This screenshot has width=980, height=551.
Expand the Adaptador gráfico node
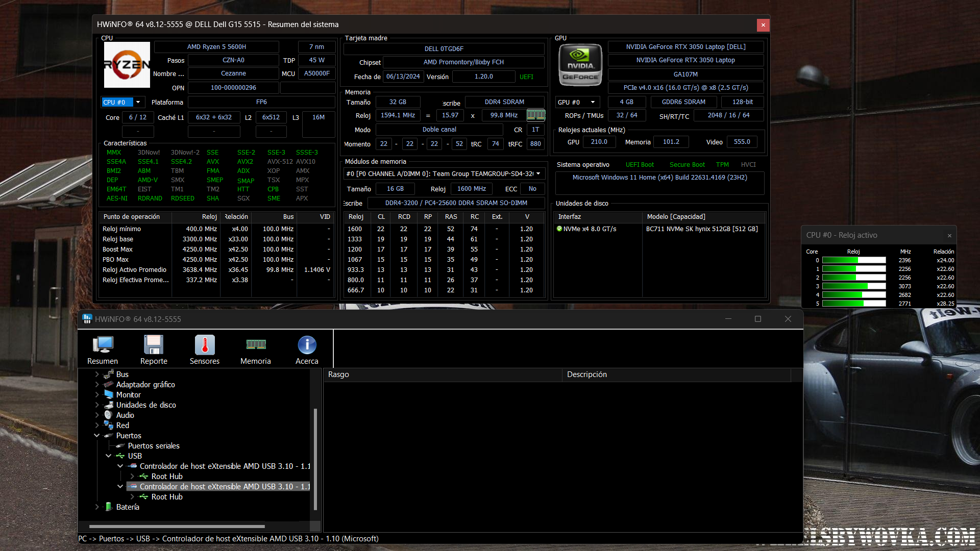pos(97,385)
